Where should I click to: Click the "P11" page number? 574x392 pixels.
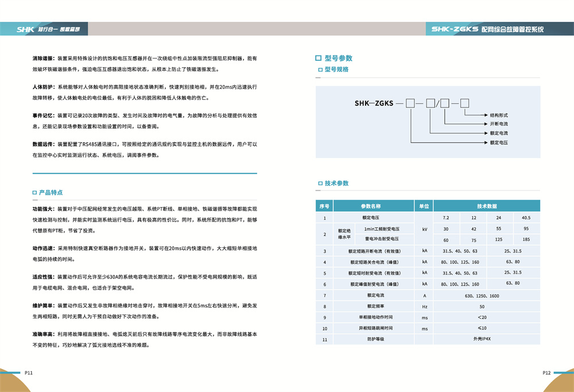click(x=29, y=373)
